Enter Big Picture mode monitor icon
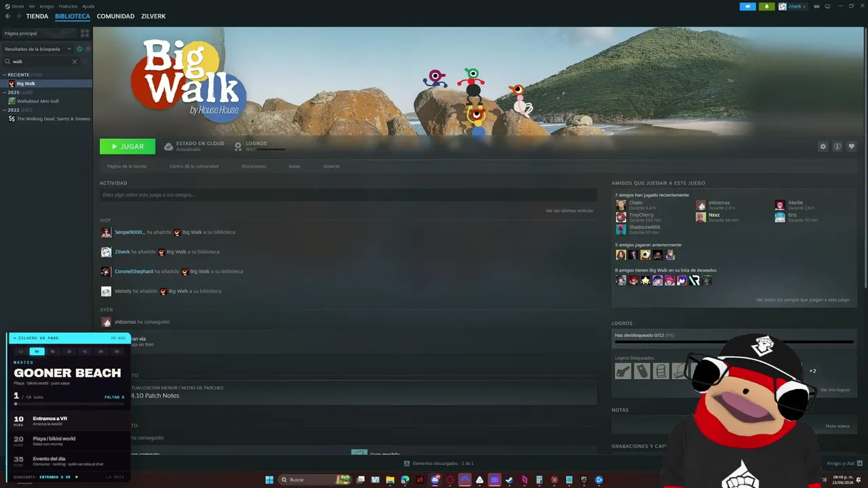Viewport: 868px width, 488px height. 827,7
